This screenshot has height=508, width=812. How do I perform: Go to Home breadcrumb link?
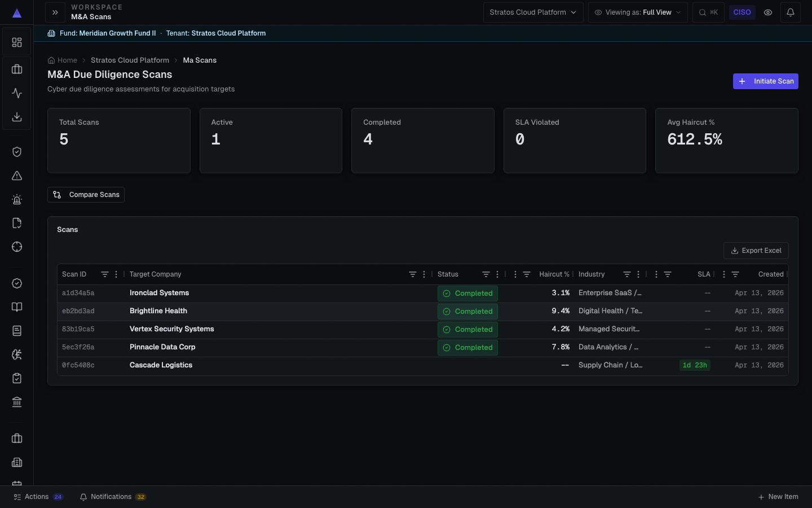63,60
